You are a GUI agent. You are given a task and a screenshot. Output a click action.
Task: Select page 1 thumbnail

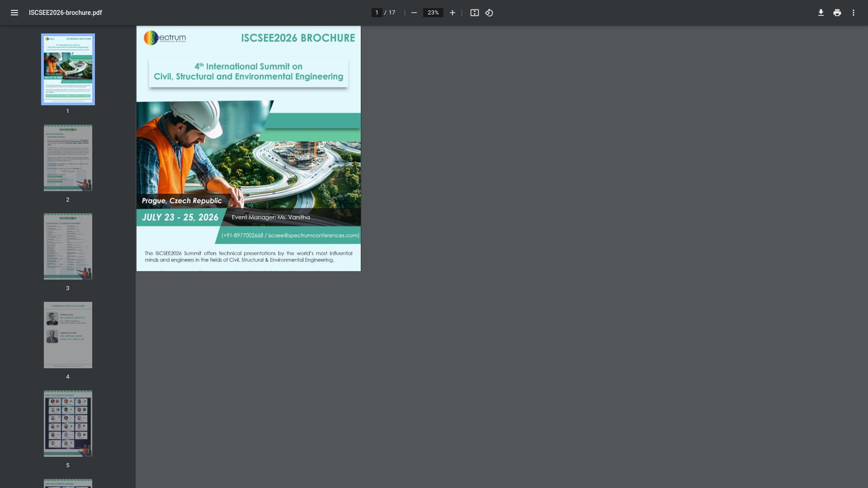(68, 69)
